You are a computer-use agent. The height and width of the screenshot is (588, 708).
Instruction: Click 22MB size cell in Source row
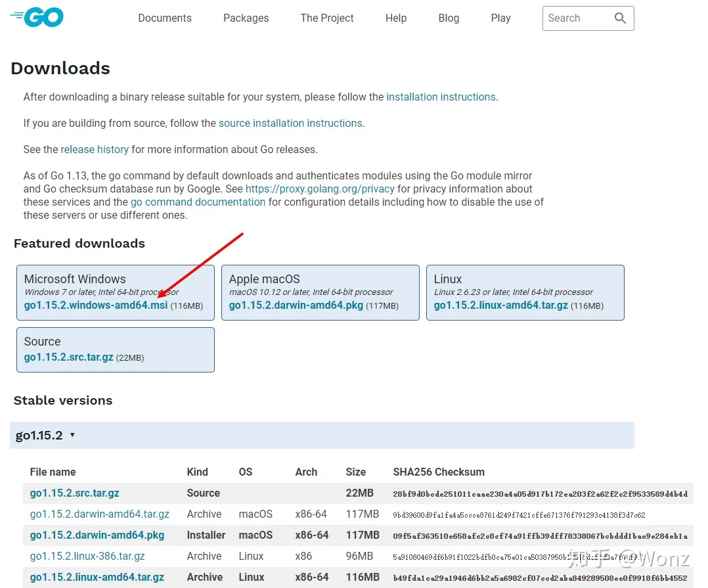point(359,493)
